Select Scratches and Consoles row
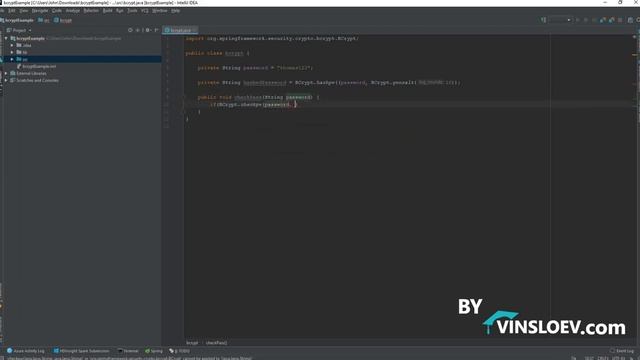The image size is (640, 360). pyautogui.click(x=82, y=80)
